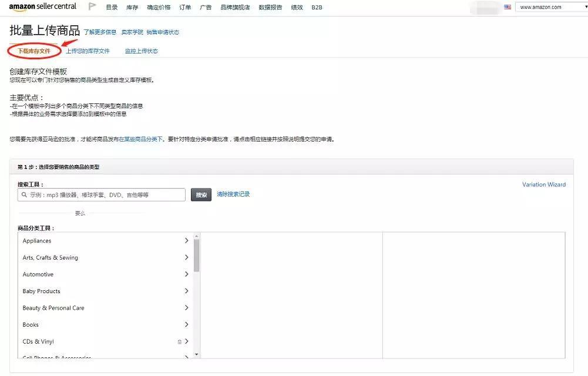This screenshot has height=376, width=588.
Task: Open the B2B menu
Action: [x=317, y=7]
